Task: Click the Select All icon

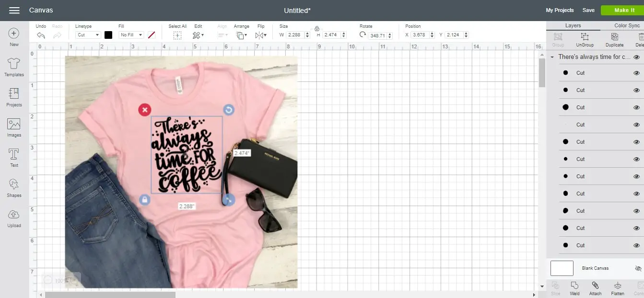Action: point(177,35)
